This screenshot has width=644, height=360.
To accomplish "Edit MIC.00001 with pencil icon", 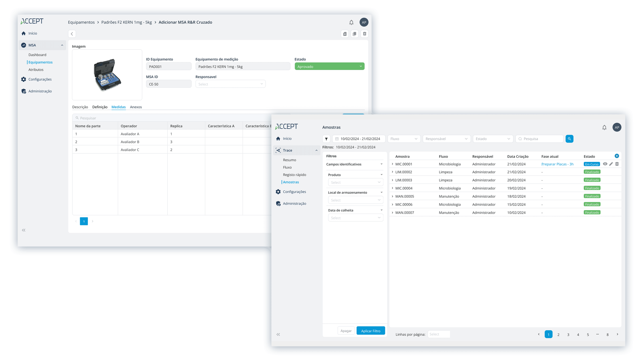I will 611,164.
